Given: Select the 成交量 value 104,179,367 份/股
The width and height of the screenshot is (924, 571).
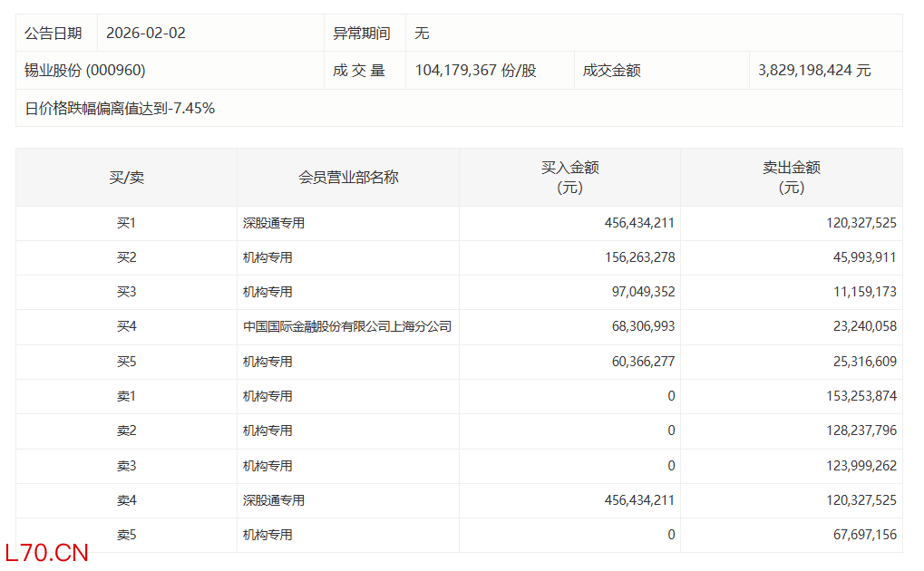Looking at the screenshot, I should (475, 71).
